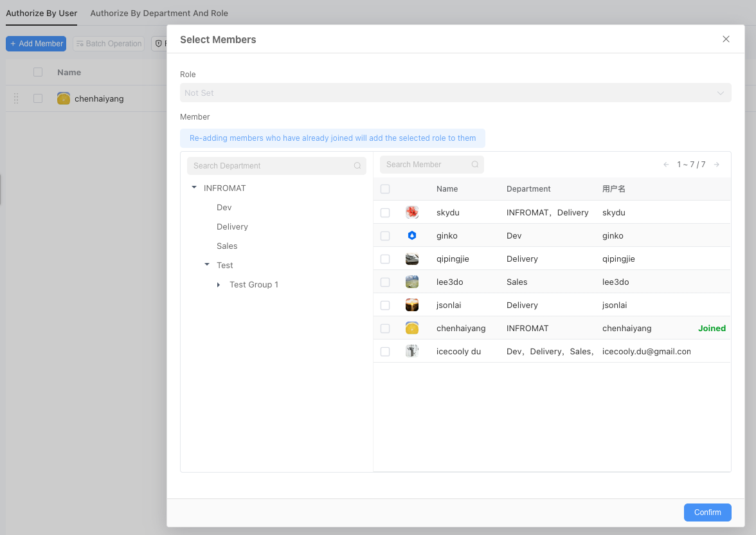Check the box for lee3do
Screen dimensions: 756x535
coord(385,282)
